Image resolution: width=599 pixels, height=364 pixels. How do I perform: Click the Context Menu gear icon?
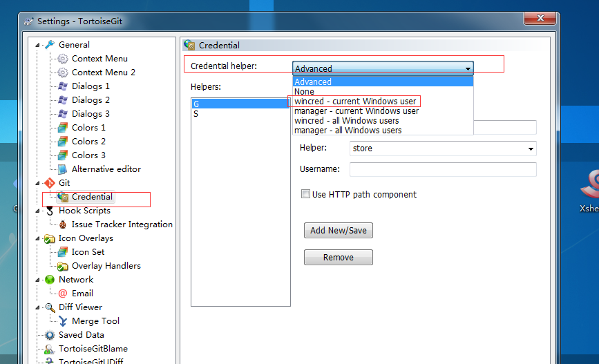(63, 59)
